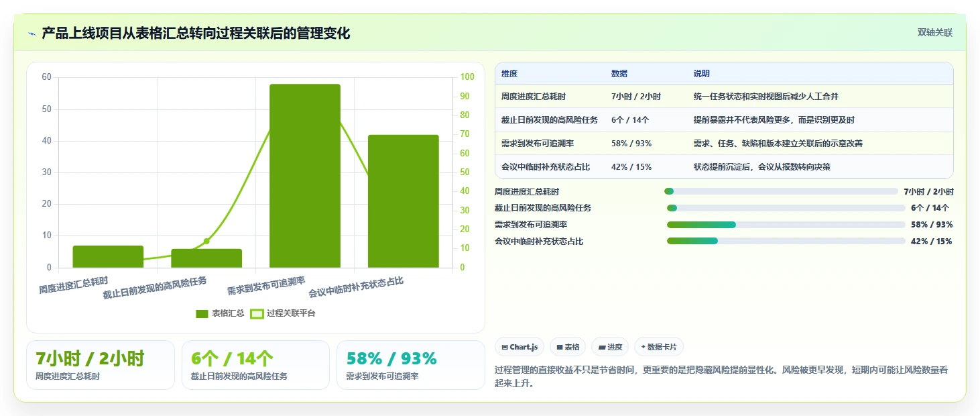The height and width of the screenshot is (416, 980).
Task: Open the 6个 / 14个 stat card
Action: (x=255, y=365)
